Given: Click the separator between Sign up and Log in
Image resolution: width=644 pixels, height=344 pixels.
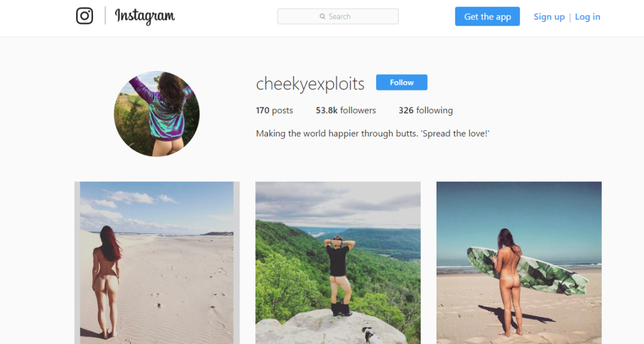Looking at the screenshot, I should coord(570,17).
